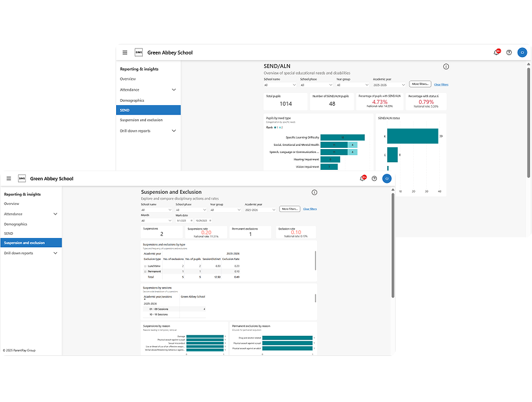532x402 pixels.
Task: Expand Drill down reports in the SEND/ALN window sidebar
Action: (174, 131)
